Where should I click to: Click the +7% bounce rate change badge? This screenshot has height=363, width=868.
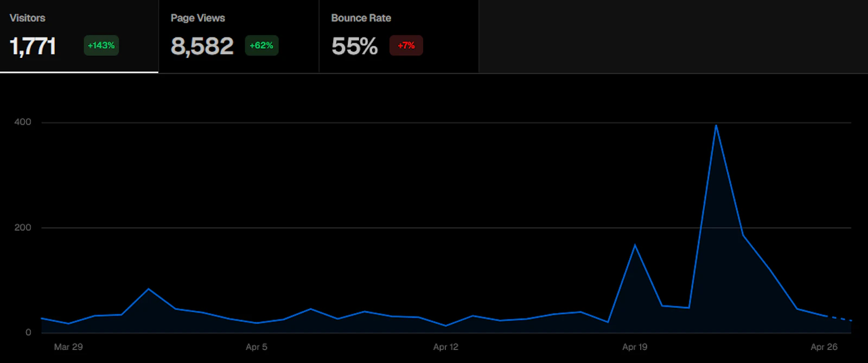pyautogui.click(x=406, y=46)
